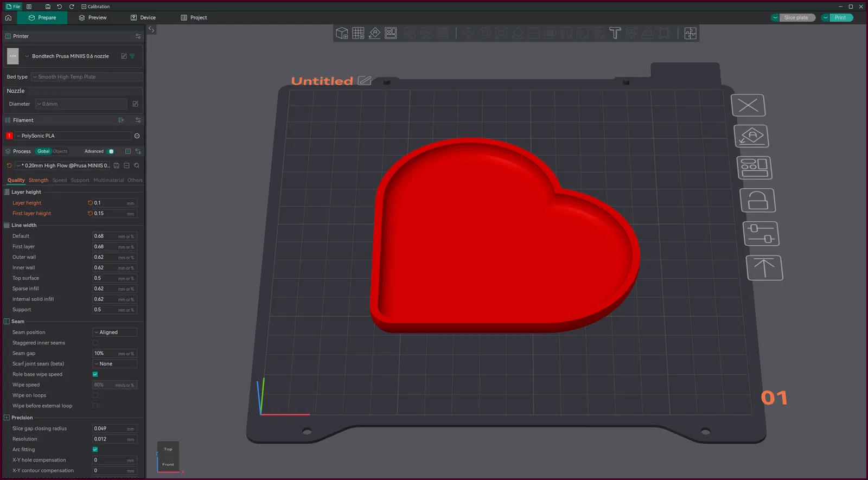The image size is (868, 480).
Task: Toggle the Advanced mode switch
Action: click(x=111, y=151)
